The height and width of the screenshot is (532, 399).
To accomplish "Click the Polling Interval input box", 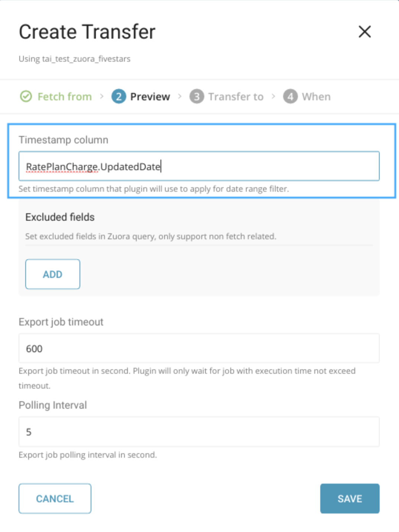I will click(199, 432).
